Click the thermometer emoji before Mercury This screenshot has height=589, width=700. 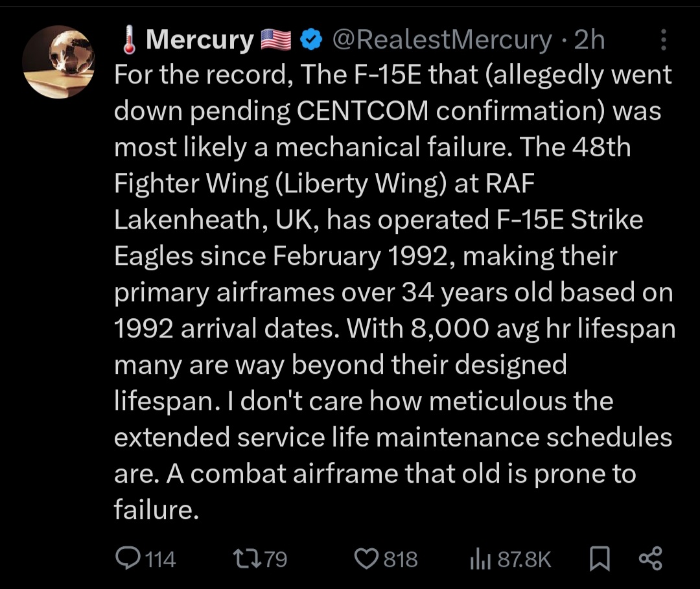tap(130, 40)
